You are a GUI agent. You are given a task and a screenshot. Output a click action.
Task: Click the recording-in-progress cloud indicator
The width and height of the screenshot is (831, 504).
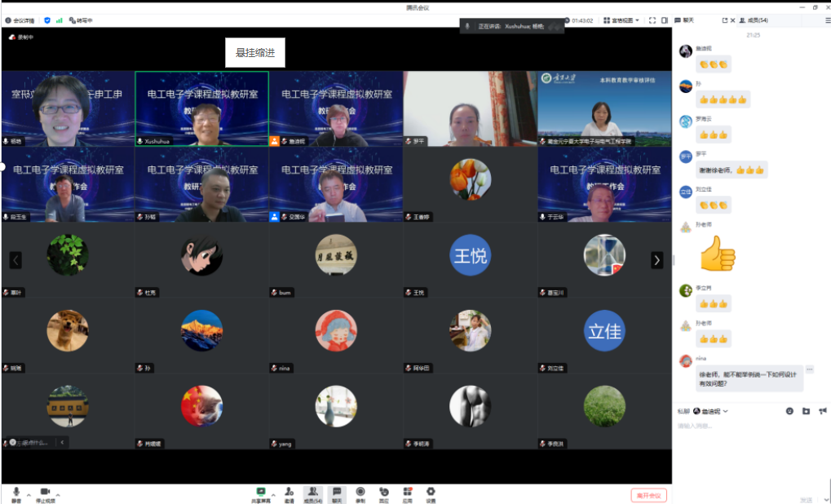coord(21,38)
